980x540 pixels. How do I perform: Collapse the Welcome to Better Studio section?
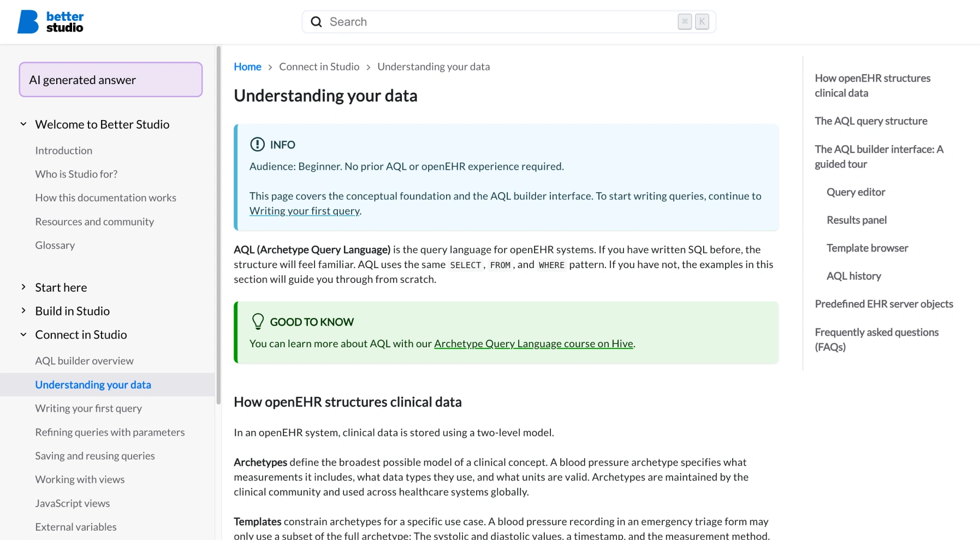23,124
